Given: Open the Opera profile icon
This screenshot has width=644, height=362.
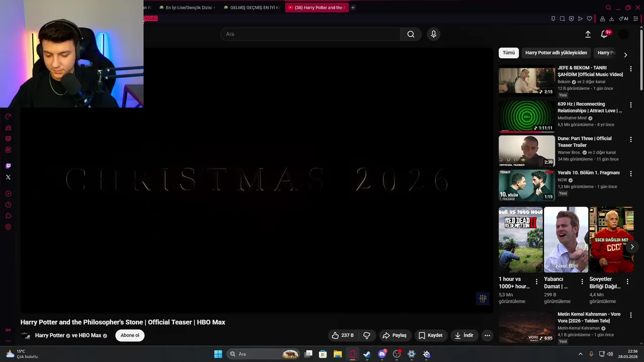Looking at the screenshot, I should [602, 19].
